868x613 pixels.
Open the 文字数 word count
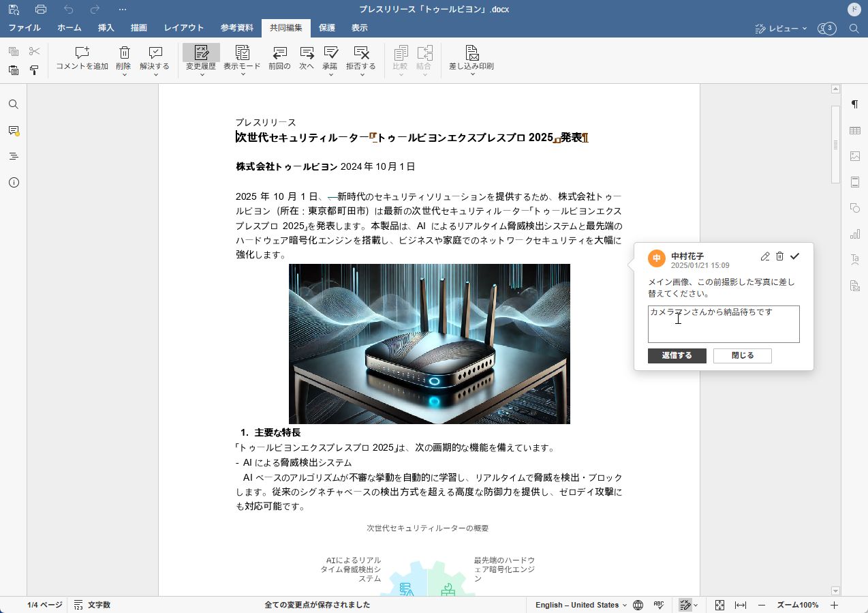point(92,605)
